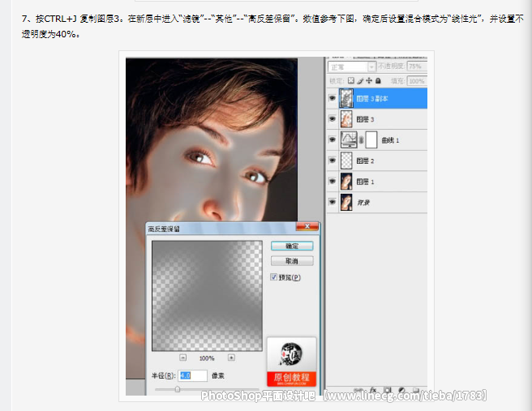Click the 取消 button
Image resolution: width=532 pixels, height=411 pixels.
pos(292,261)
